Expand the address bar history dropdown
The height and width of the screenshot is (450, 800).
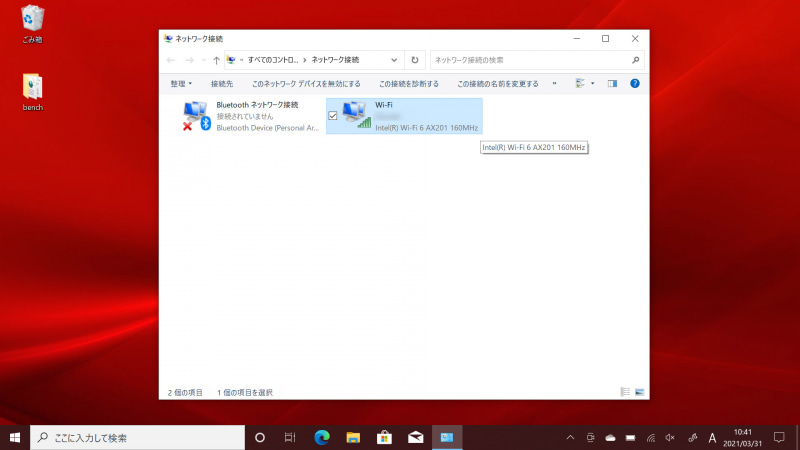pyautogui.click(x=394, y=60)
